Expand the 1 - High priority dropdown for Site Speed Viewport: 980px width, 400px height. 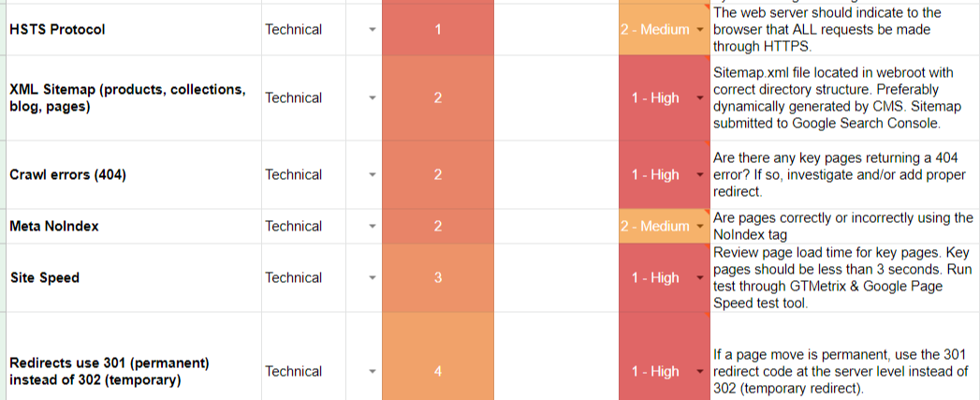pos(700,278)
